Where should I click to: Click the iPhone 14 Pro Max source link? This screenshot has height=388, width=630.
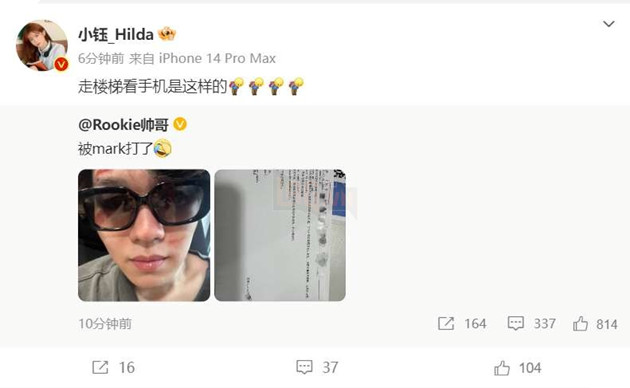pos(217,59)
